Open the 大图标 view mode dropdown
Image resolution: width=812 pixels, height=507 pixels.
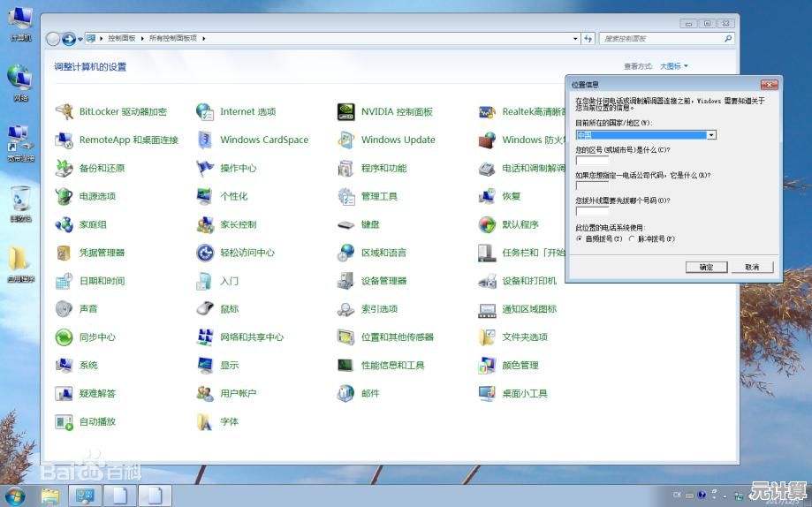(673, 66)
